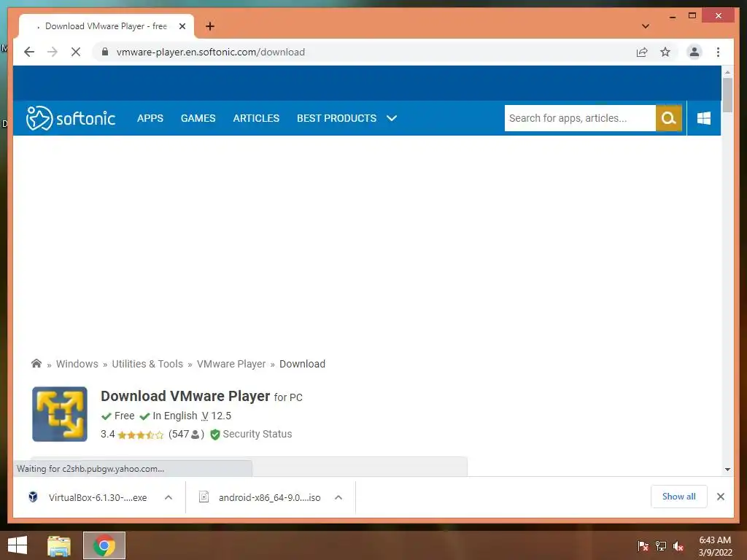Click the (547) reviews count
Screen dimensions: 747x560
186,434
